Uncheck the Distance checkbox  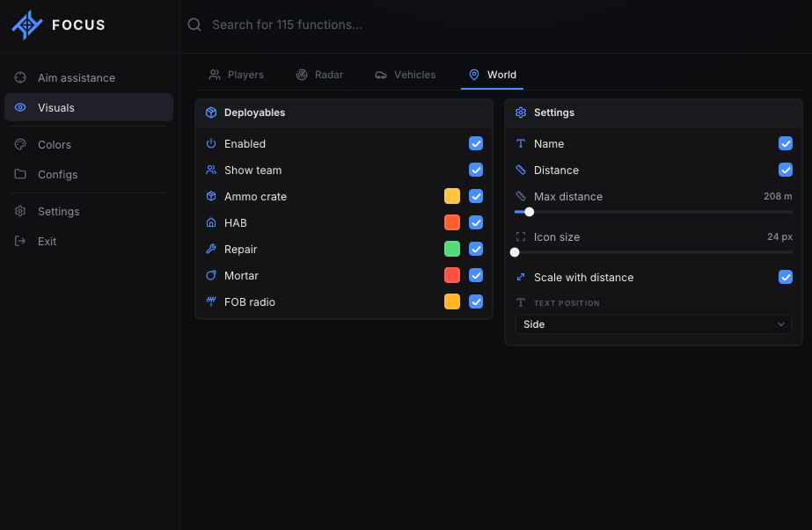(x=786, y=170)
